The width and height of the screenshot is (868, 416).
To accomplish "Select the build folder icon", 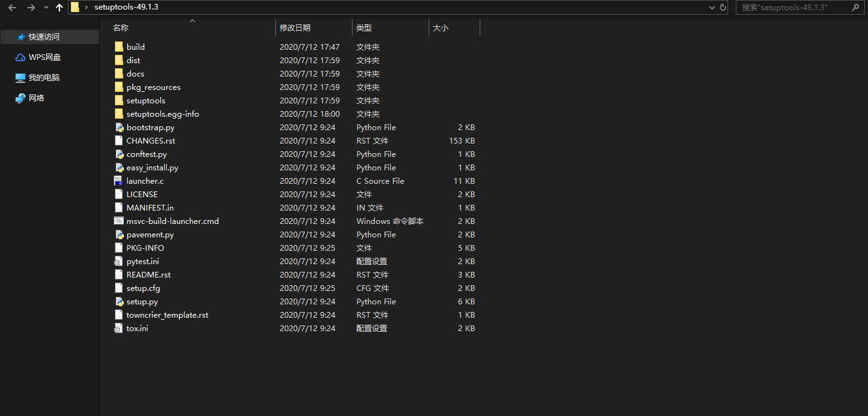I will (119, 47).
